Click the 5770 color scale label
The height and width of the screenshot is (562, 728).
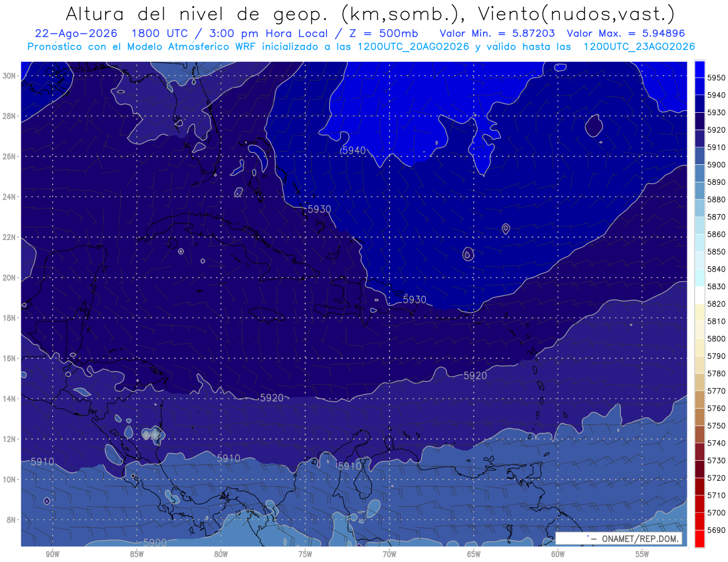pos(716,390)
